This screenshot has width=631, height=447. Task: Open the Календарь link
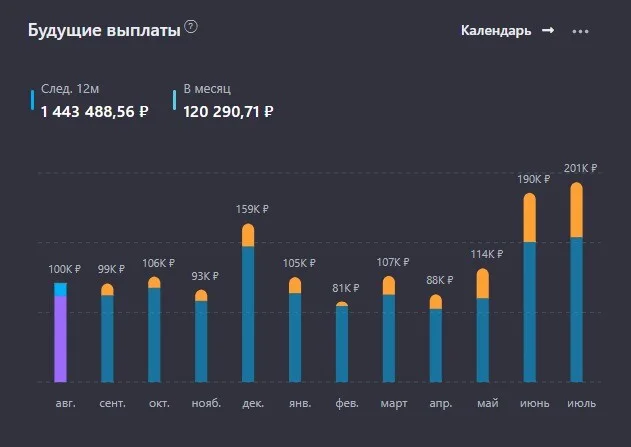click(496, 31)
